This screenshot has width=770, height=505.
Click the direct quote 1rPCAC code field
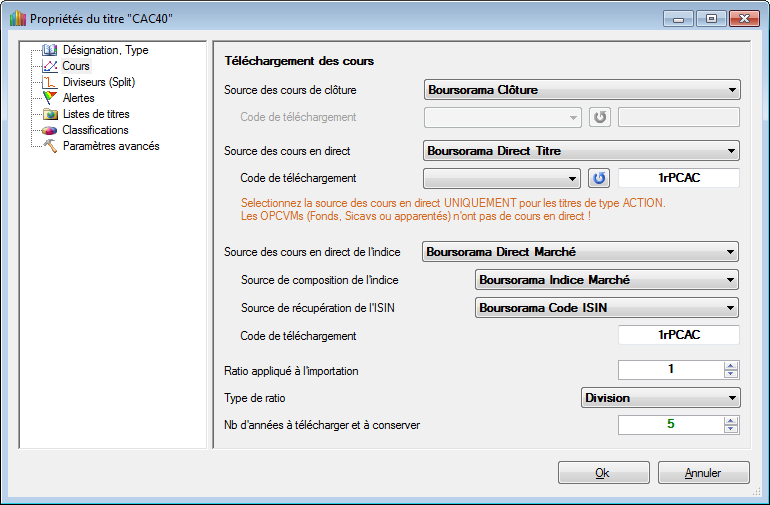coord(679,179)
